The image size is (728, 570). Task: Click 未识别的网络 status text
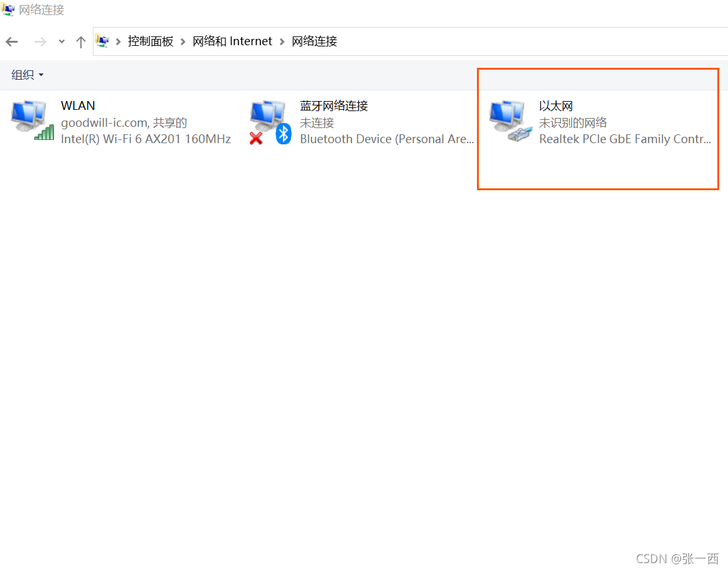click(573, 122)
